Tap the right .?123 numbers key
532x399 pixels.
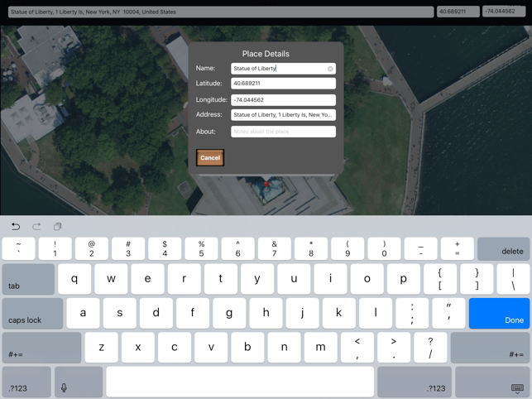(x=415, y=382)
